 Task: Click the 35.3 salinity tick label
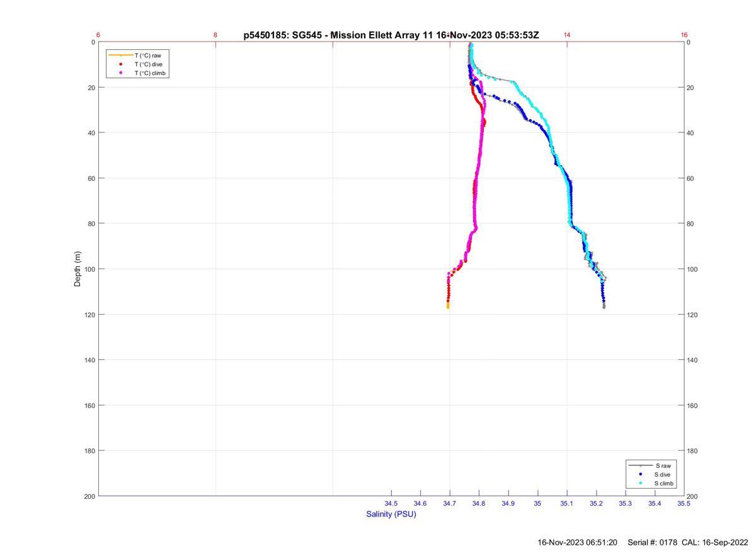tap(625, 504)
